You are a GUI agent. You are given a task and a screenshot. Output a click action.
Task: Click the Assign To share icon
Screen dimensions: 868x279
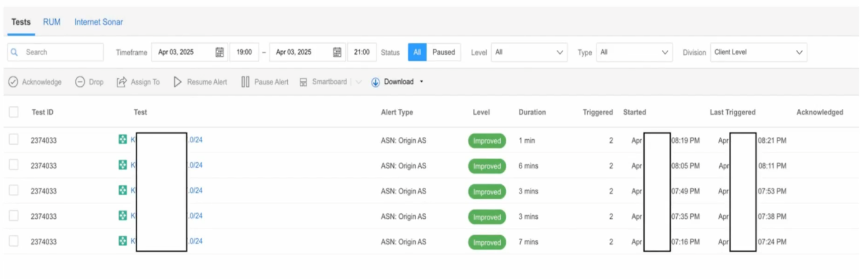pyautogui.click(x=121, y=82)
